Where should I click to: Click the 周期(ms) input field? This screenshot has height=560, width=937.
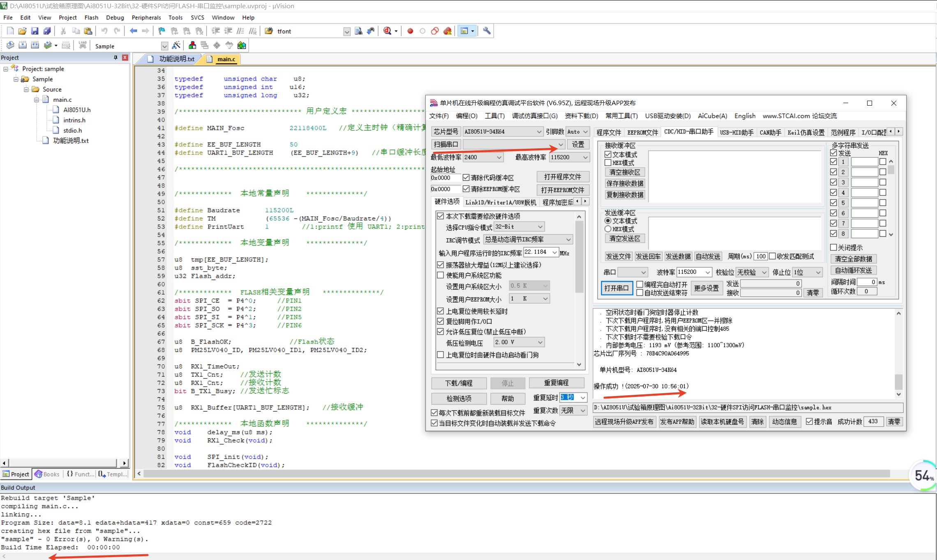(x=760, y=256)
